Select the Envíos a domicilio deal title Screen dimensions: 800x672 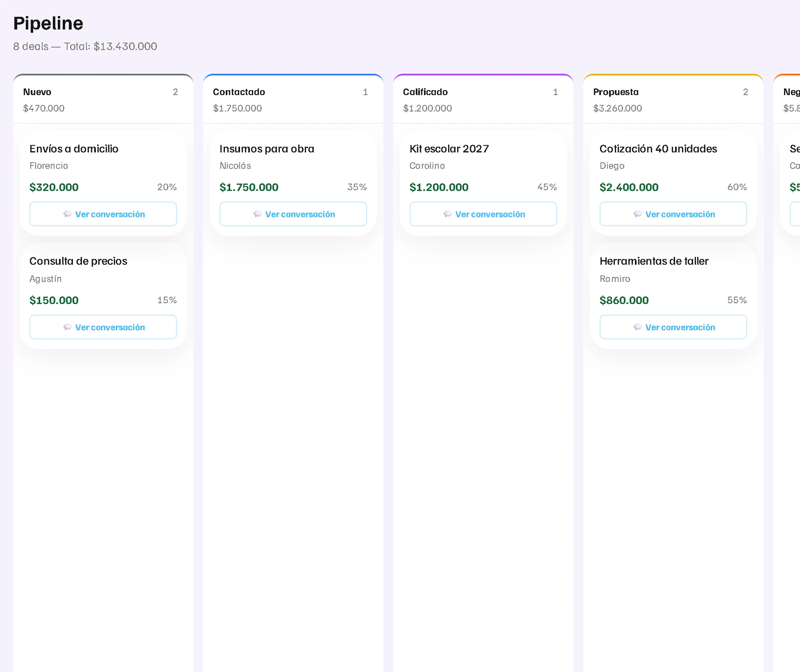(x=74, y=149)
